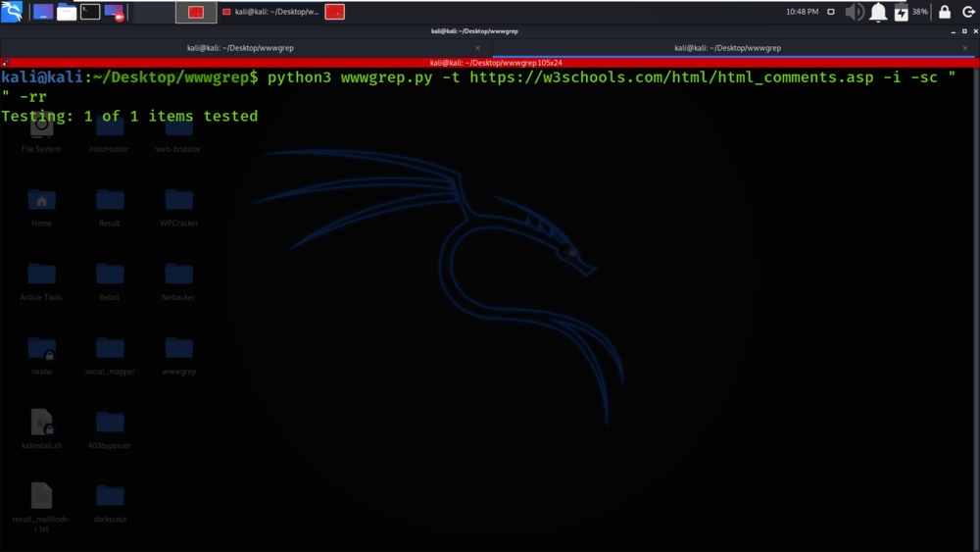Maximize the terminal window
Viewport: 980px width, 552px height.
click(964, 31)
